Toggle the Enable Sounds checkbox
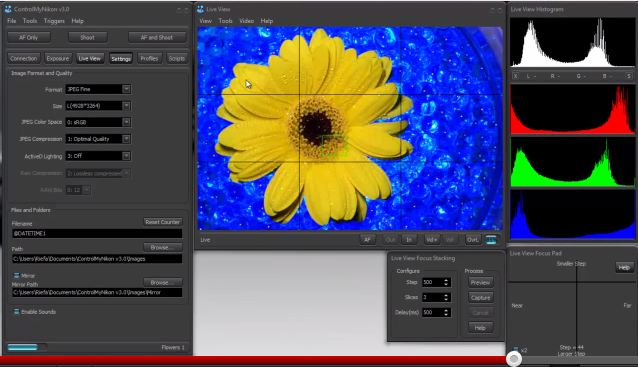Screen dimensions: 638x367 tap(16, 312)
